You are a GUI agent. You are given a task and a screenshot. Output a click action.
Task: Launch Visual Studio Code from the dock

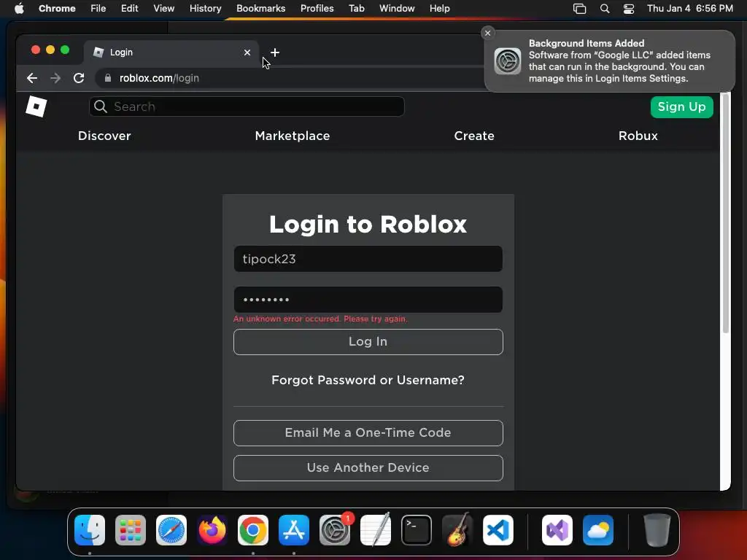click(498, 530)
